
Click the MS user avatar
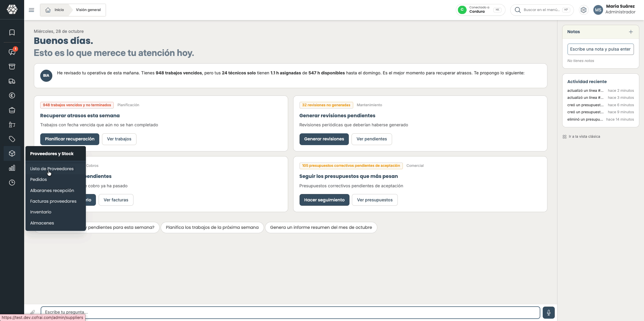click(598, 10)
